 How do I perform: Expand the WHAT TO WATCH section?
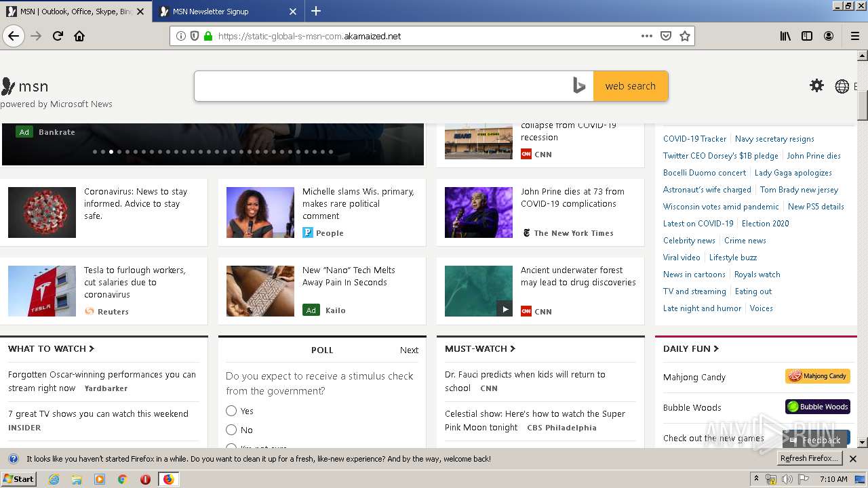coord(52,348)
